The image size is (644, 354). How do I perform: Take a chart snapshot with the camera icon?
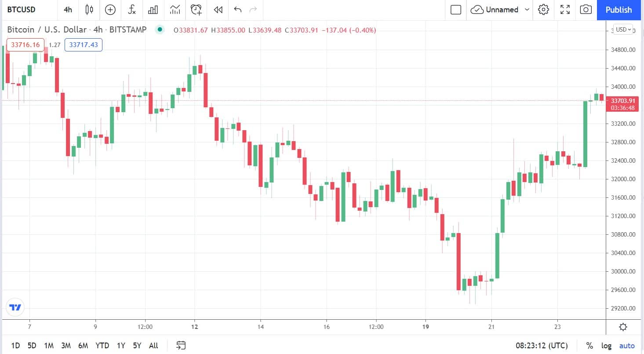pyautogui.click(x=586, y=10)
